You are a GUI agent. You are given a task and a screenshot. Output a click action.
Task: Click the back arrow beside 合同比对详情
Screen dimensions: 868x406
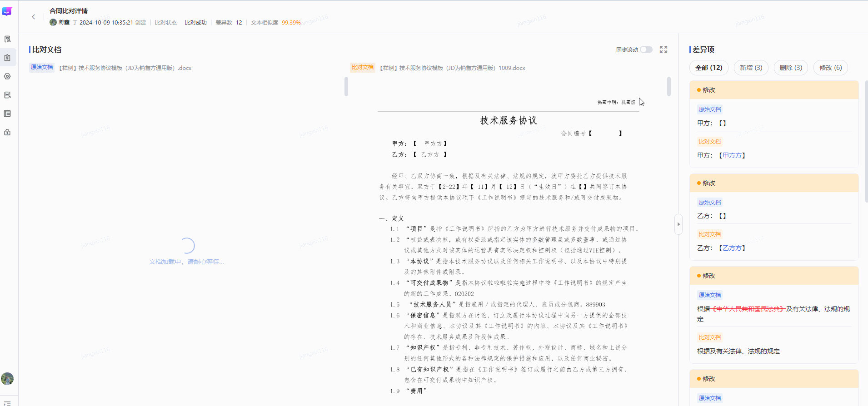pos(33,17)
